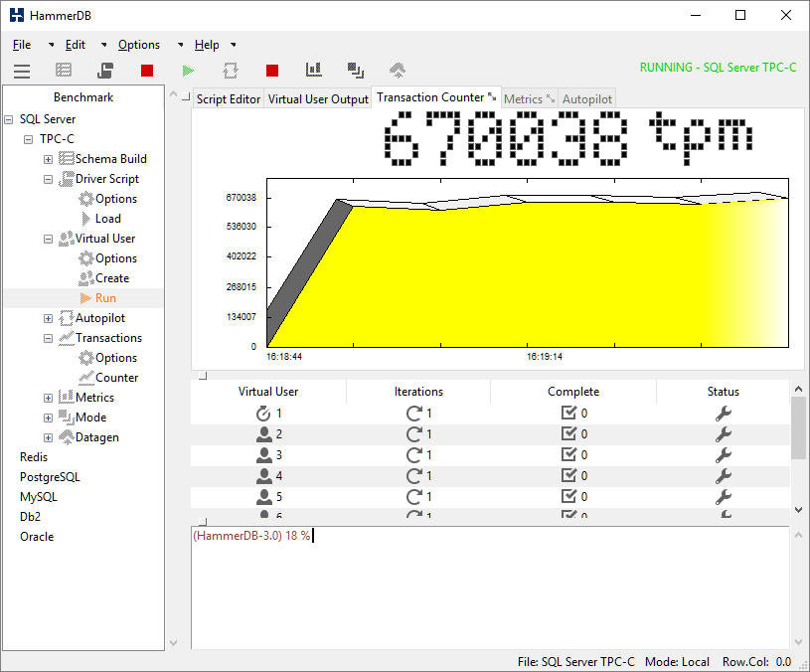810x672 pixels.
Task: Toggle the Complete checkbox for Virtual User 2
Action: [x=568, y=434]
